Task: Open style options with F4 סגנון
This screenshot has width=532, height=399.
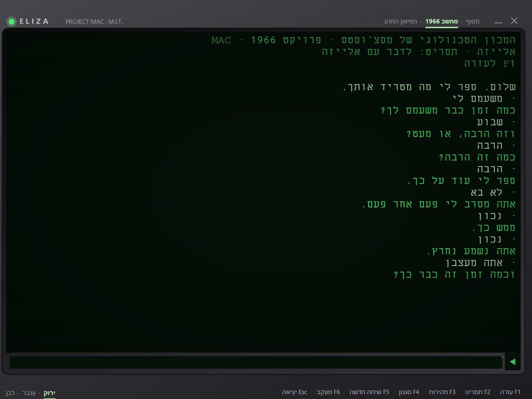Action: click(409, 392)
